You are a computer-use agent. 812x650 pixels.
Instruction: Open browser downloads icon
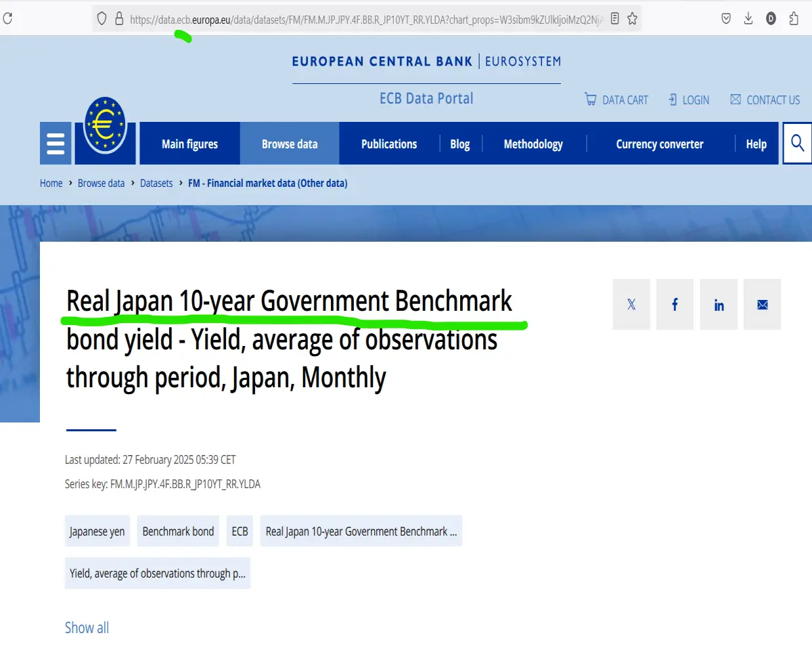point(748,19)
